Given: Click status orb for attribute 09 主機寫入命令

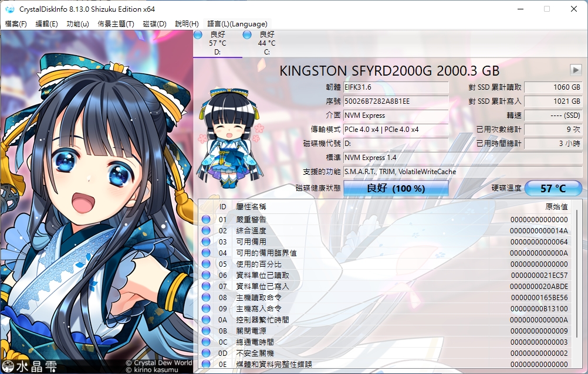Looking at the screenshot, I should (x=206, y=308).
